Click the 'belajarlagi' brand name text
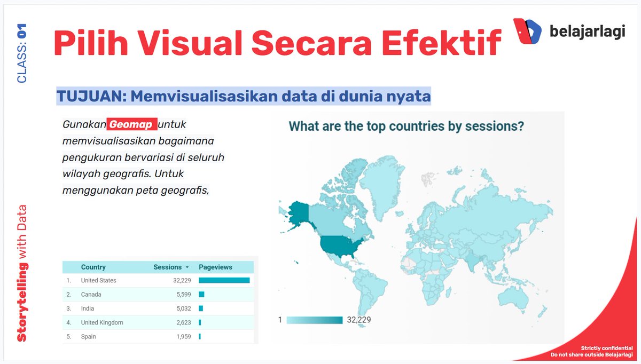 pyautogui.click(x=587, y=32)
